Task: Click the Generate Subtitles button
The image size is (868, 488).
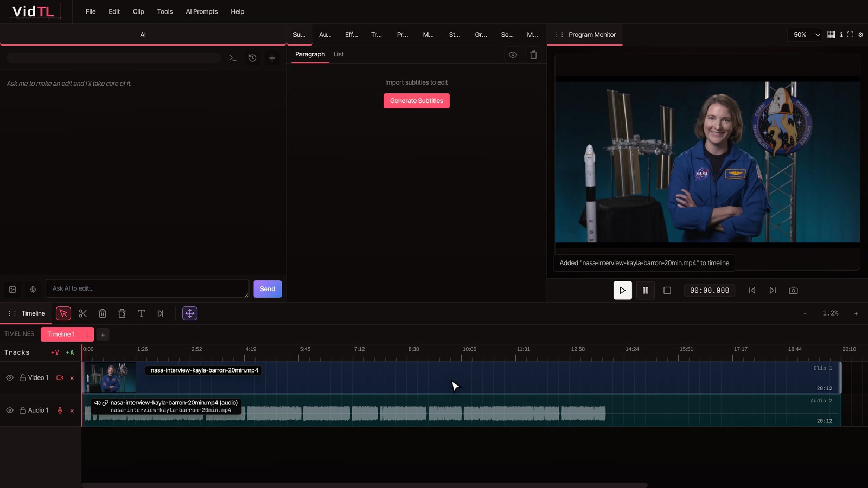Action: pos(417,101)
